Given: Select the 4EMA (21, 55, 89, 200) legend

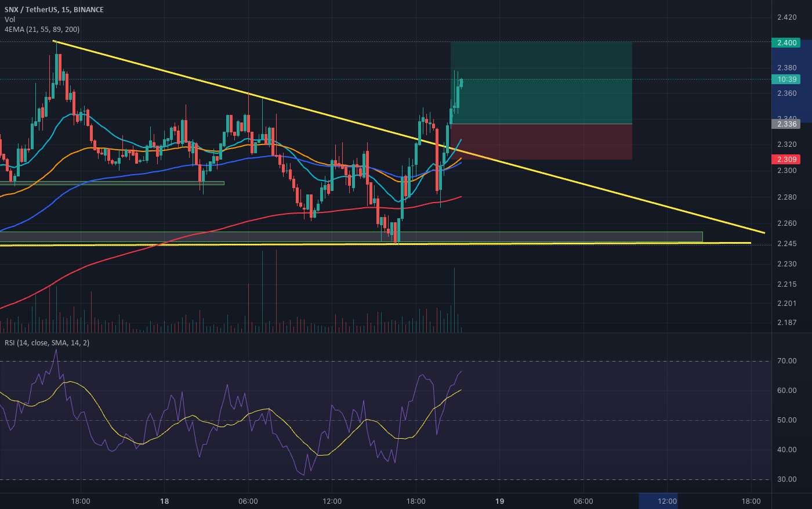Looking at the screenshot, I should (42, 29).
